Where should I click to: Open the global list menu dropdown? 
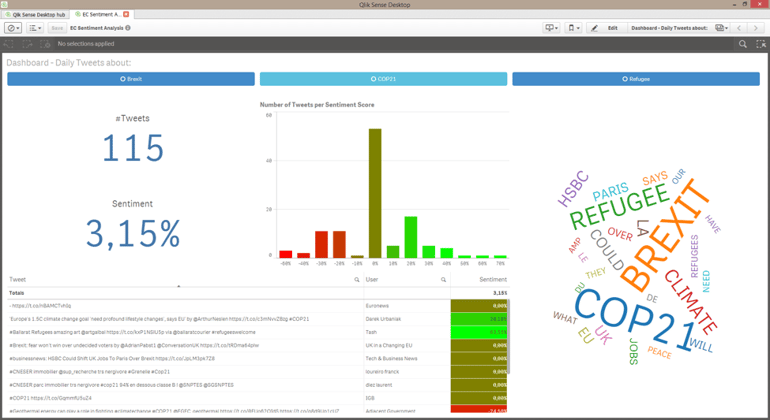point(35,28)
